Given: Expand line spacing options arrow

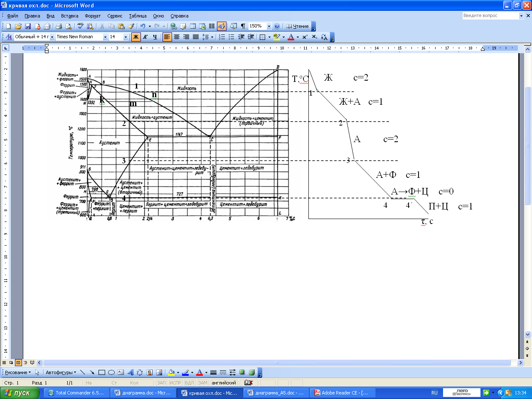Looking at the screenshot, I should tap(212, 37).
